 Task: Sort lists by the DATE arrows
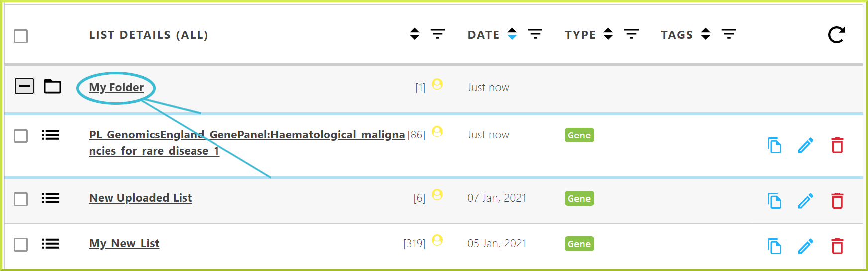[x=512, y=34]
